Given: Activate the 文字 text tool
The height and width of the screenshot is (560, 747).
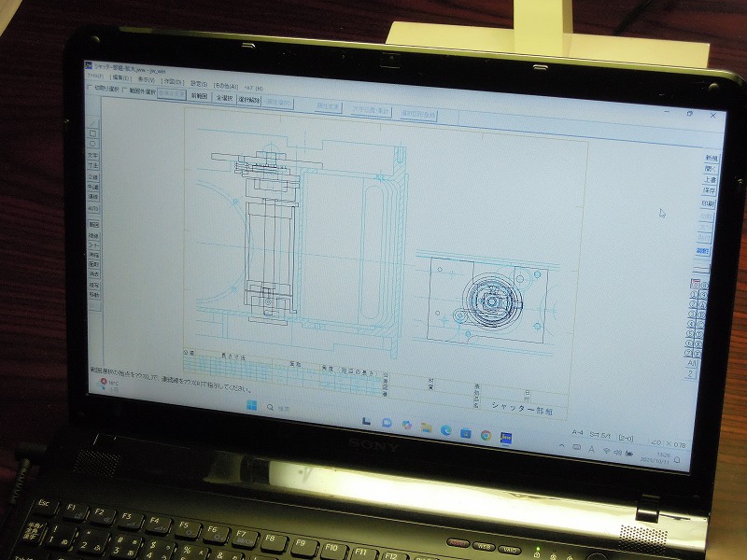Looking at the screenshot, I should point(93,156).
